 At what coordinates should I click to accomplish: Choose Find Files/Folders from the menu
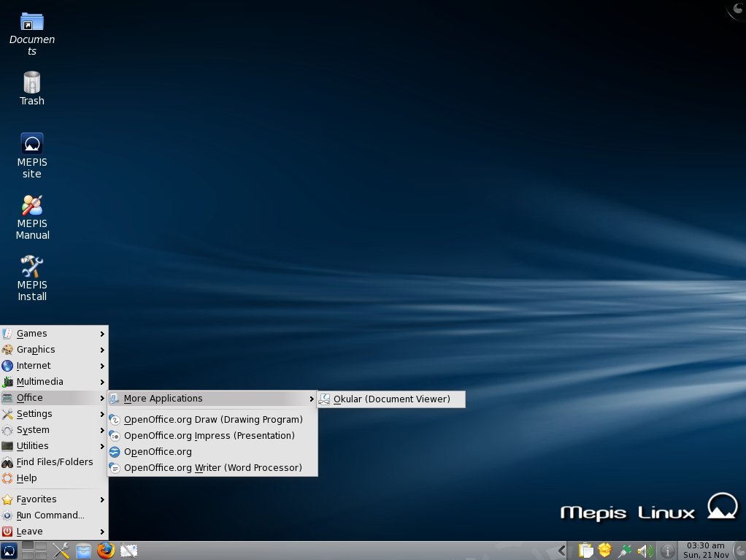point(54,462)
